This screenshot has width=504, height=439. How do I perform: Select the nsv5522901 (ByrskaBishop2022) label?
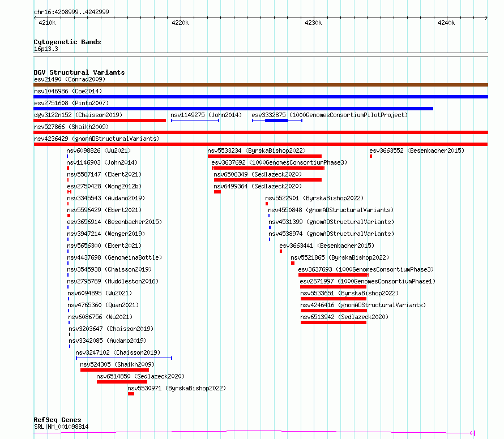[314, 198]
